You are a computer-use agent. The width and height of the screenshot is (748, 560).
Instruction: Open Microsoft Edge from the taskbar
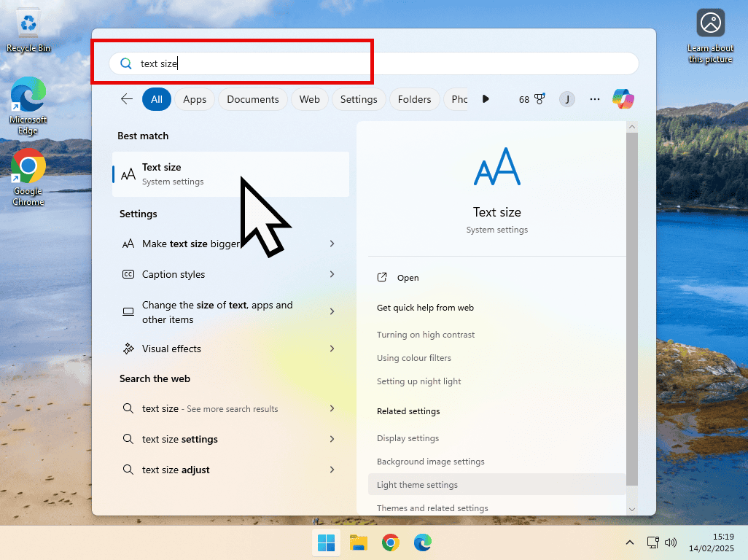(423, 542)
